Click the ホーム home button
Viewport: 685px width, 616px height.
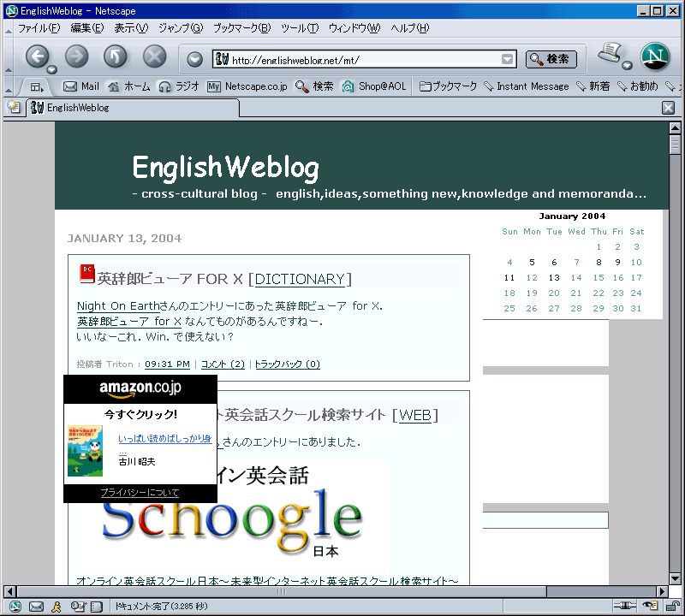pyautogui.click(x=129, y=86)
